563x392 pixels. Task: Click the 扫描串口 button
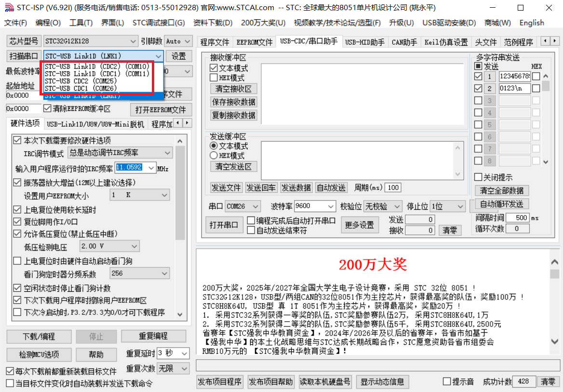pyautogui.click(x=24, y=56)
